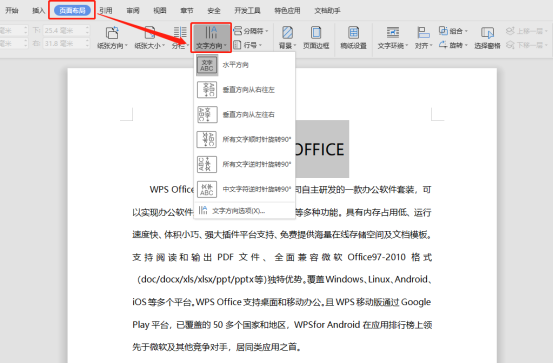Click the 'Office97-2010' text in paragraph
554x363 pixels.
pos(376,257)
